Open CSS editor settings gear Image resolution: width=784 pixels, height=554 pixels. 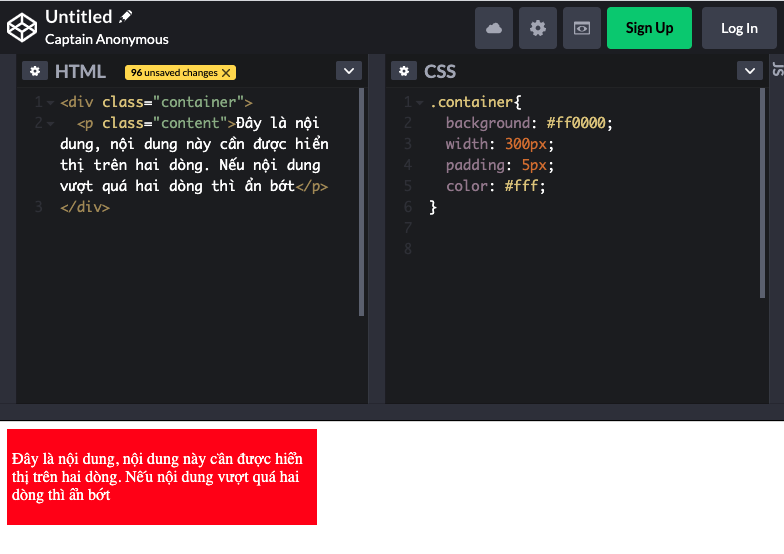tap(404, 71)
